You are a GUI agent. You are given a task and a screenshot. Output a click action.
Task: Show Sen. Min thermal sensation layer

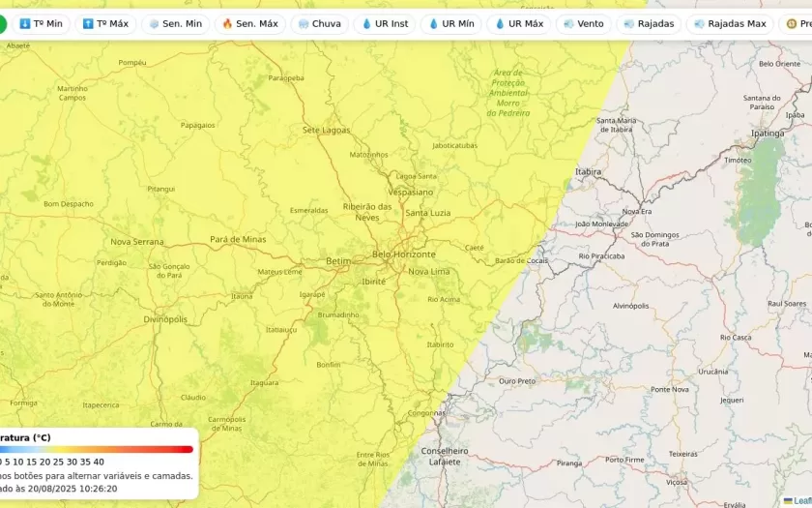point(175,23)
